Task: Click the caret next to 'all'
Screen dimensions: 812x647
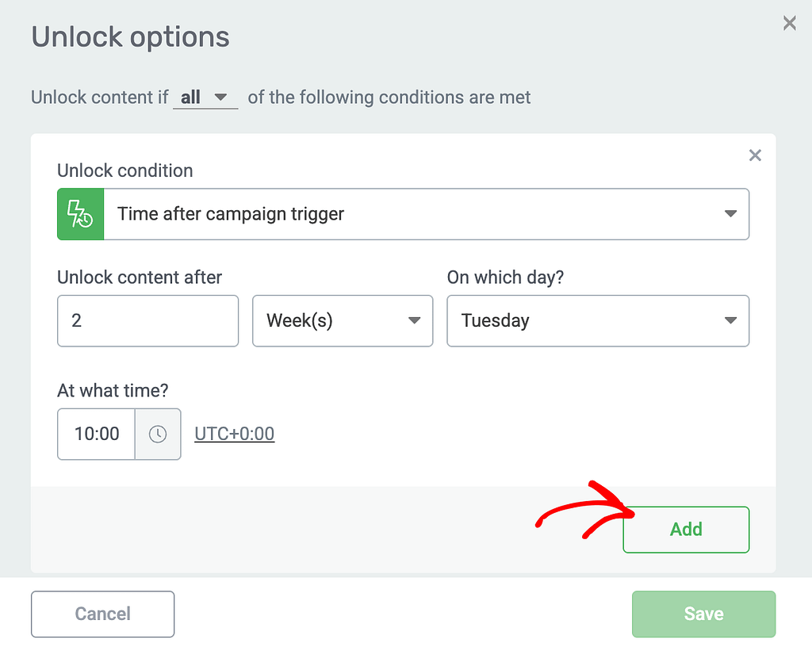Action: (220, 98)
